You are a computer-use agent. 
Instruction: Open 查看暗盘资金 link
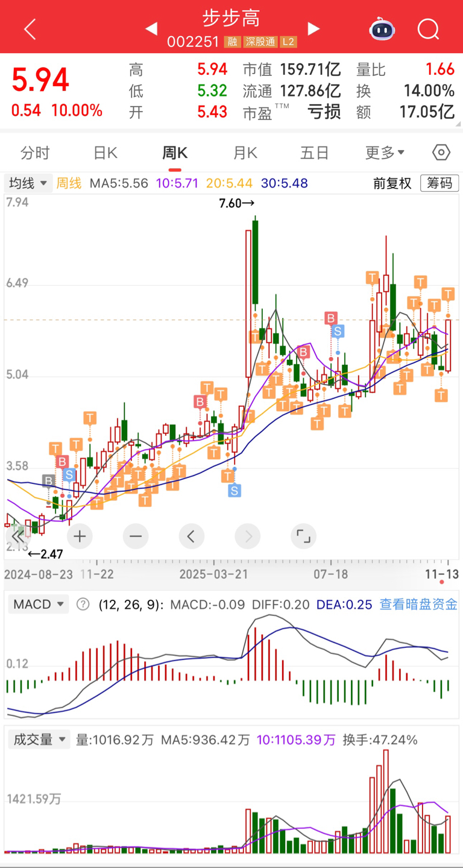click(x=418, y=604)
